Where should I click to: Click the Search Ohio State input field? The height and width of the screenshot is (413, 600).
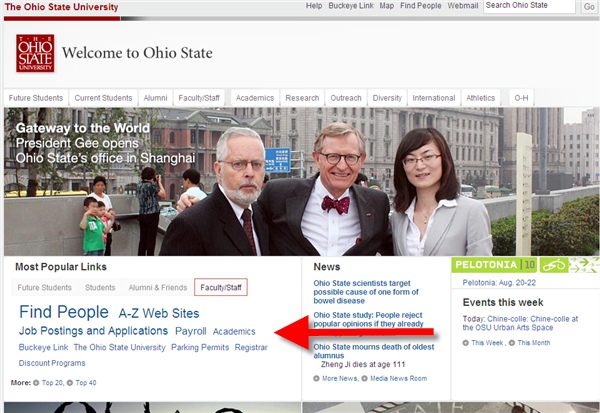click(529, 6)
